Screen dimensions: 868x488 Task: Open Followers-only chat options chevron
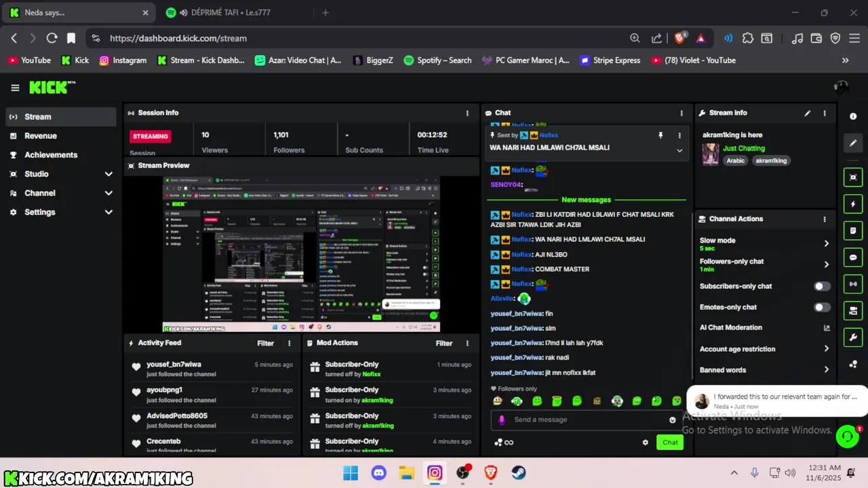coord(826,265)
